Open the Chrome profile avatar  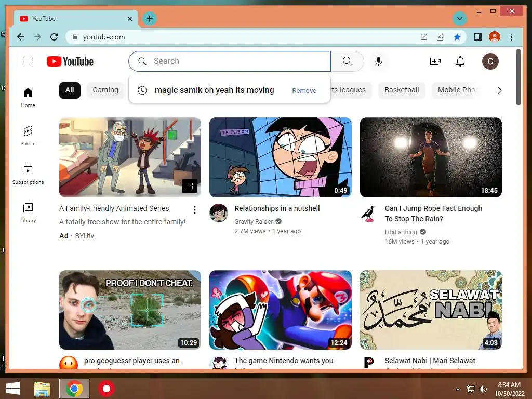pyautogui.click(x=495, y=37)
